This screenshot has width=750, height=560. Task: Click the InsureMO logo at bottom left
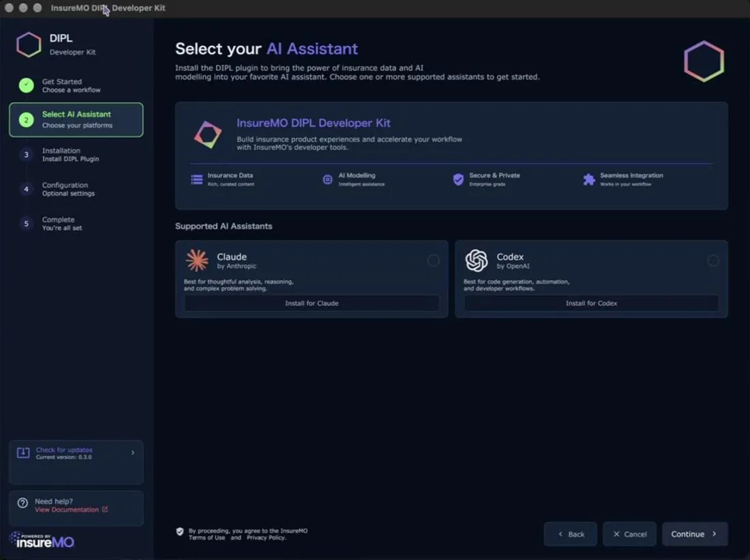pyautogui.click(x=42, y=540)
